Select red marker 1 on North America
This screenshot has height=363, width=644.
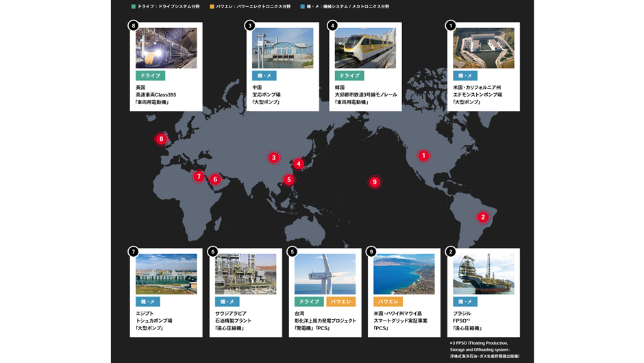coord(423,155)
